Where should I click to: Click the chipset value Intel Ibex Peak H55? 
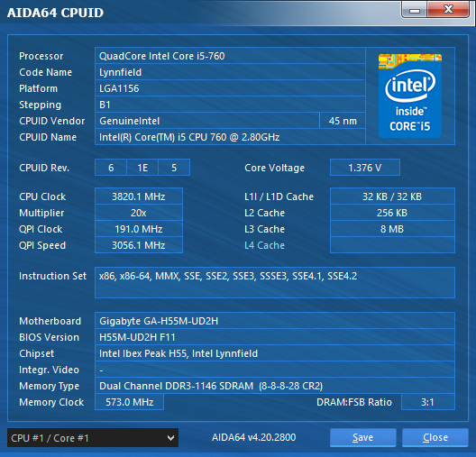coord(275,353)
